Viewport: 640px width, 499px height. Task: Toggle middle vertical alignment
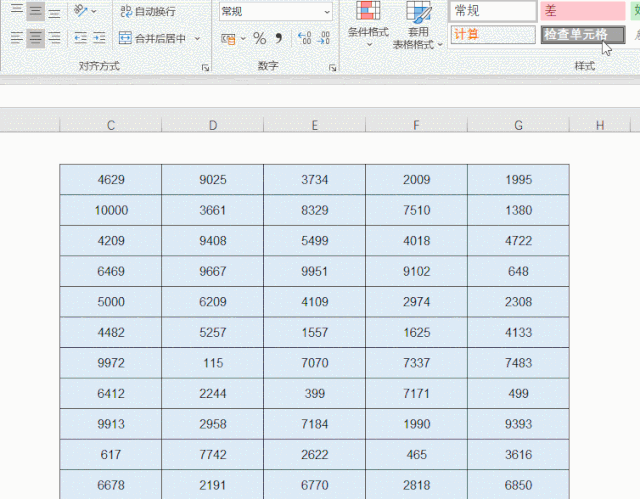tap(35, 12)
